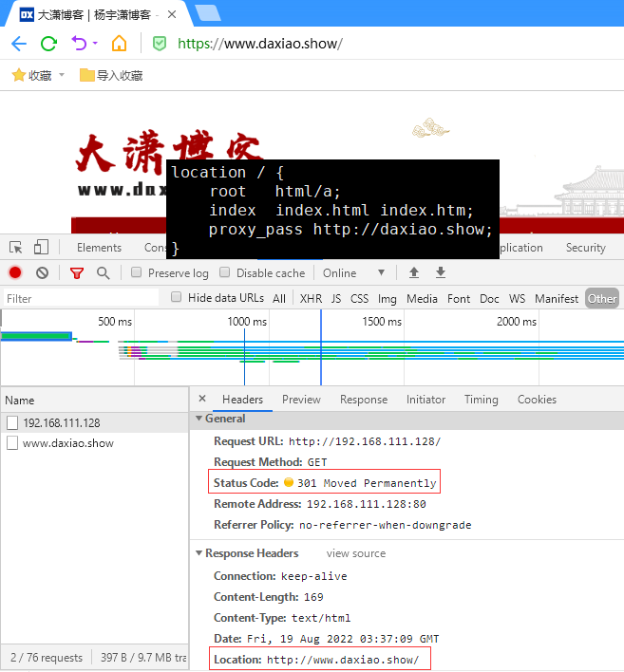Expand the 收藏 dropdown arrow

(62, 75)
